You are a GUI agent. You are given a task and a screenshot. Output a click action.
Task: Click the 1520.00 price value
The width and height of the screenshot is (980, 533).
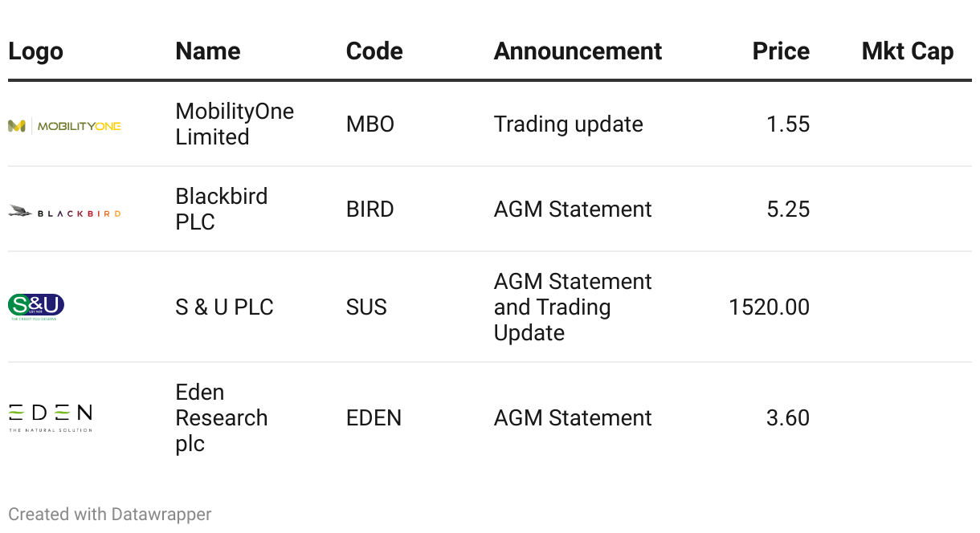(x=769, y=307)
